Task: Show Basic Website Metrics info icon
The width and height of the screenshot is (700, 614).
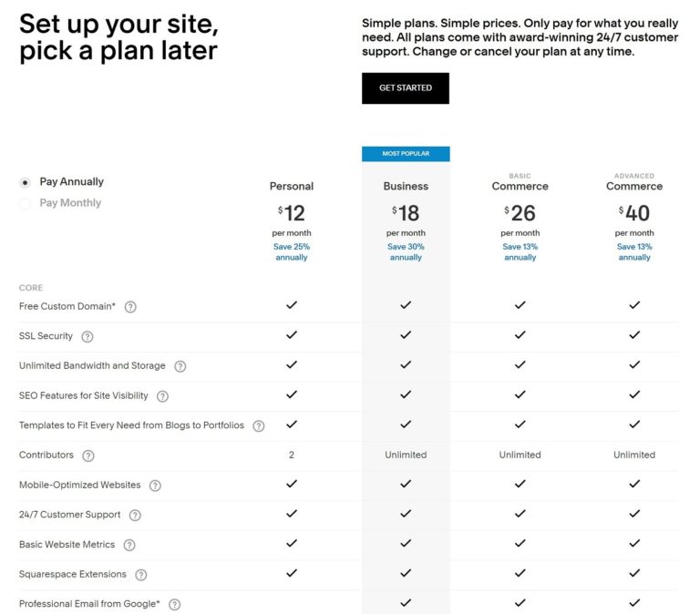Action: click(x=129, y=545)
